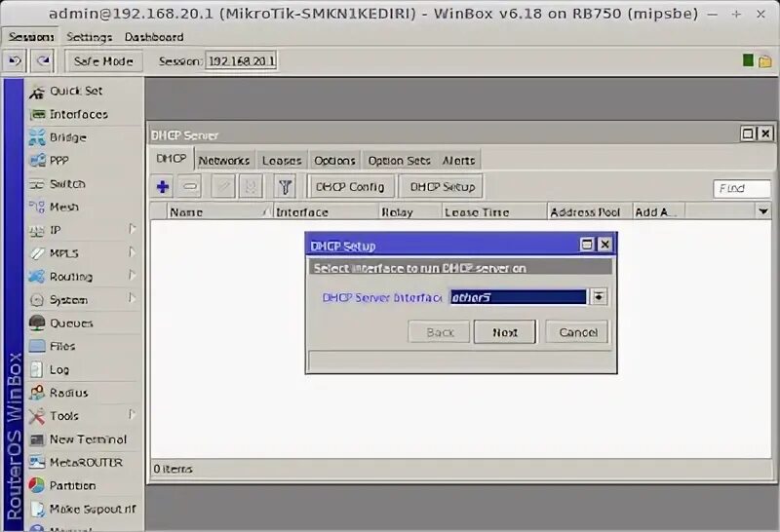The image size is (780, 532).
Task: Click the ether5 interface field
Action: click(x=519, y=297)
